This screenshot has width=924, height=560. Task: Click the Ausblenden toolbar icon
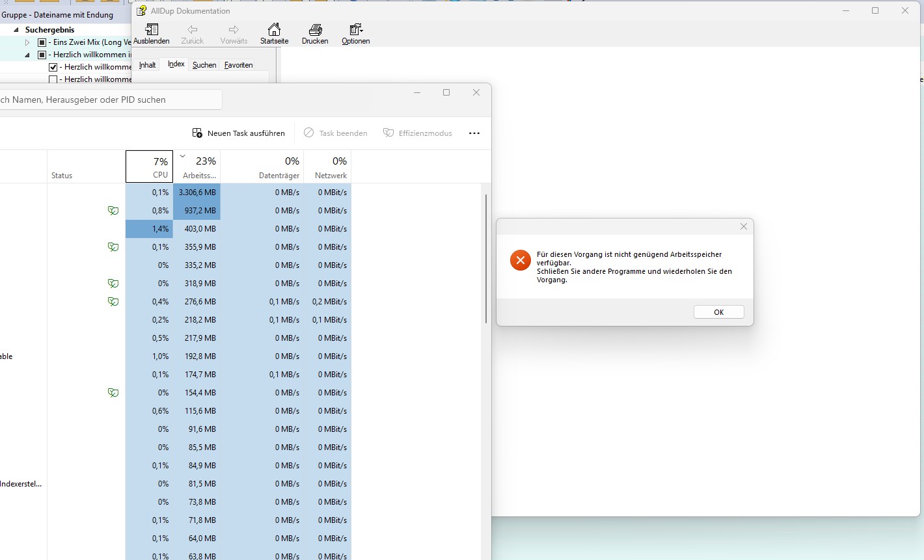point(152,30)
